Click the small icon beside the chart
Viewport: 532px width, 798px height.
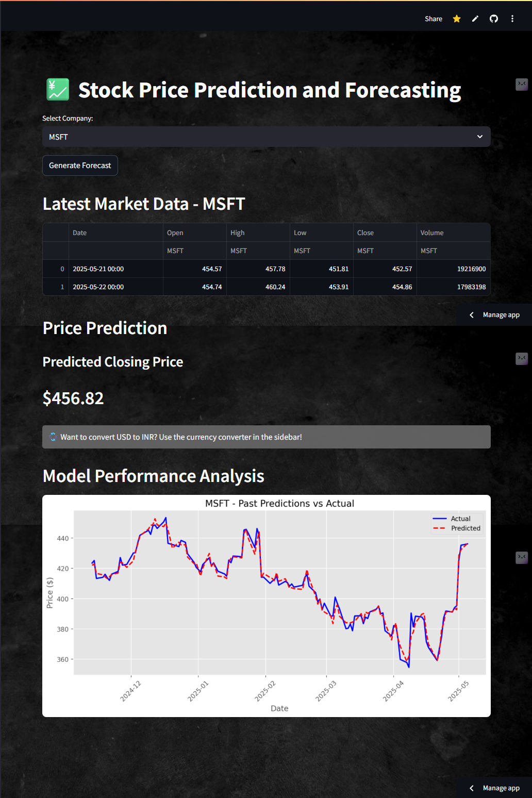pyautogui.click(x=522, y=557)
